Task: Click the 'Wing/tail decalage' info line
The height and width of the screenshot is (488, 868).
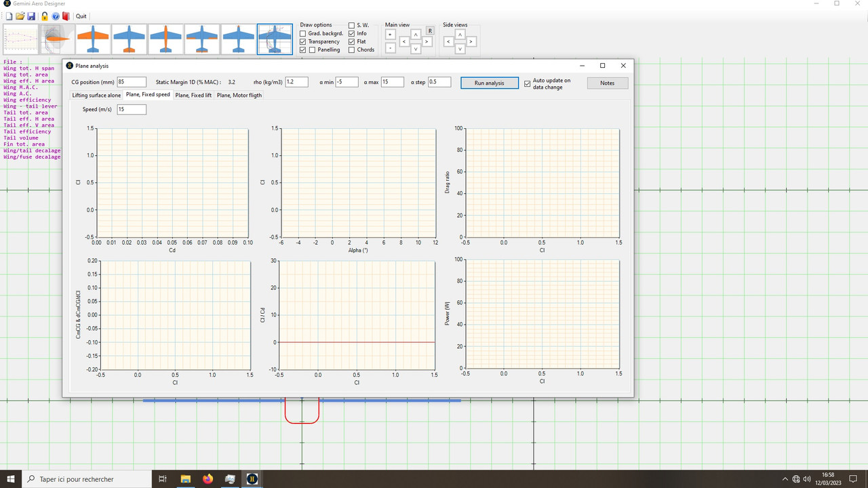Action: tap(32, 150)
